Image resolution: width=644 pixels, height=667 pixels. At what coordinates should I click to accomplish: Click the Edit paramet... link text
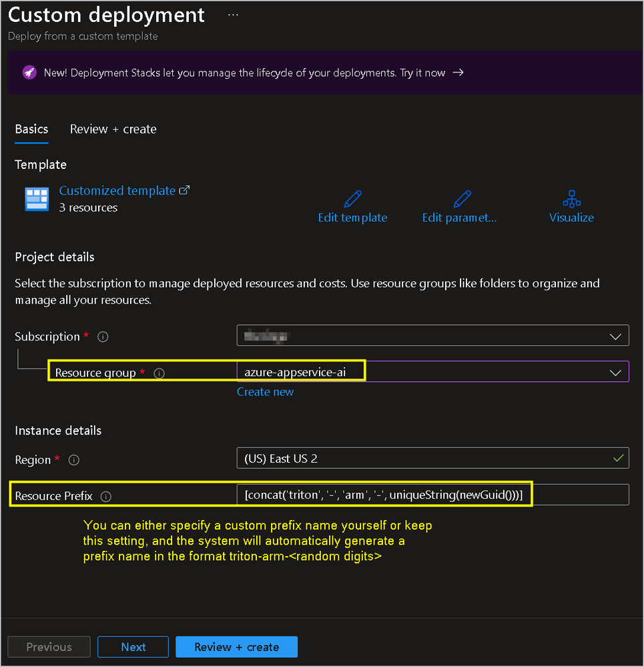pyautogui.click(x=460, y=218)
